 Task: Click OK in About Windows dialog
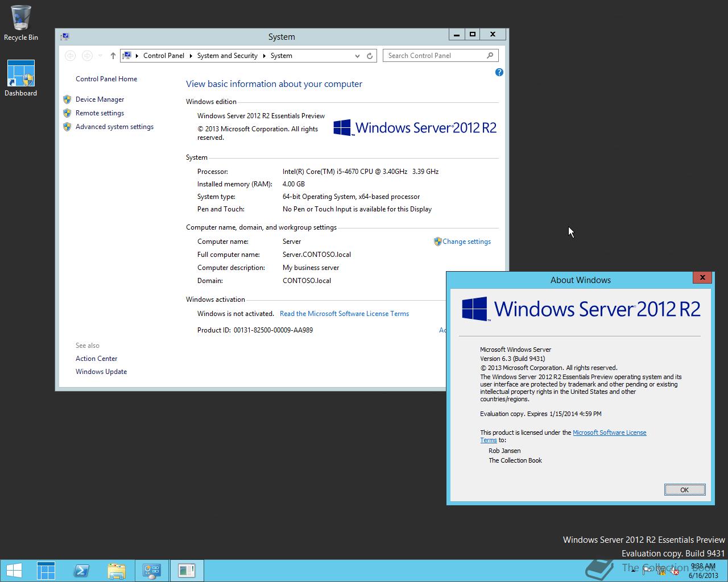pos(685,490)
